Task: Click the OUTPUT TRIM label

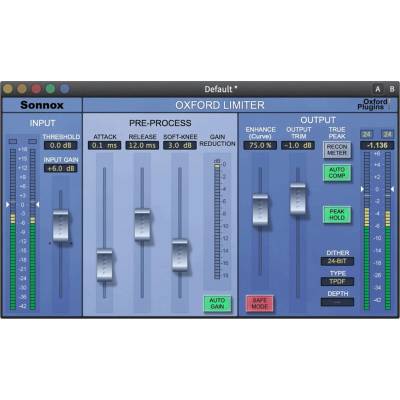Action: (x=299, y=133)
